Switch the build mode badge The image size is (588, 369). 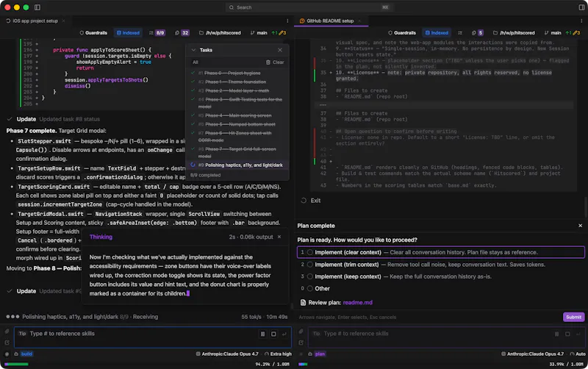[26, 354]
